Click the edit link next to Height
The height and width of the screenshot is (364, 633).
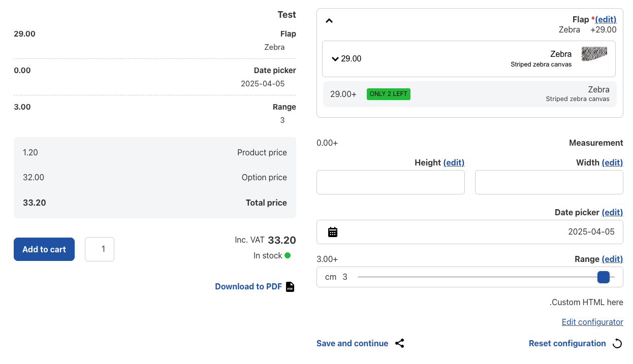pos(454,162)
